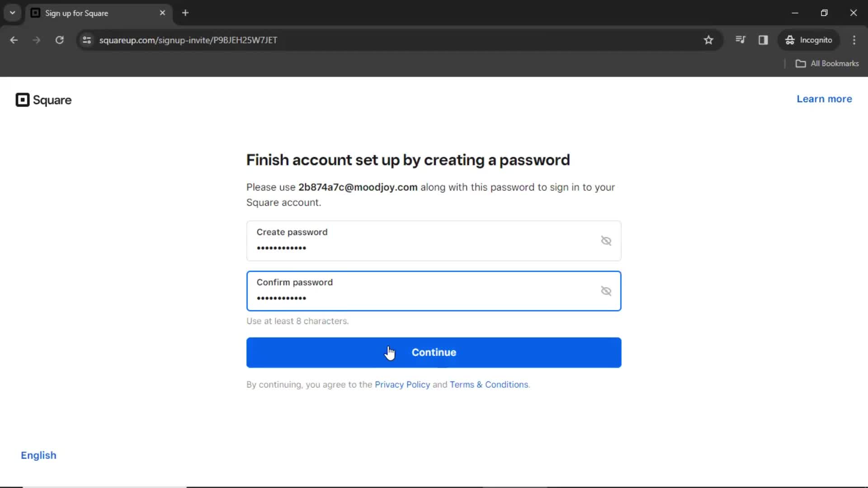Viewport: 868px width, 488px height.
Task: Toggle the browser side panel
Action: pyautogui.click(x=763, y=40)
